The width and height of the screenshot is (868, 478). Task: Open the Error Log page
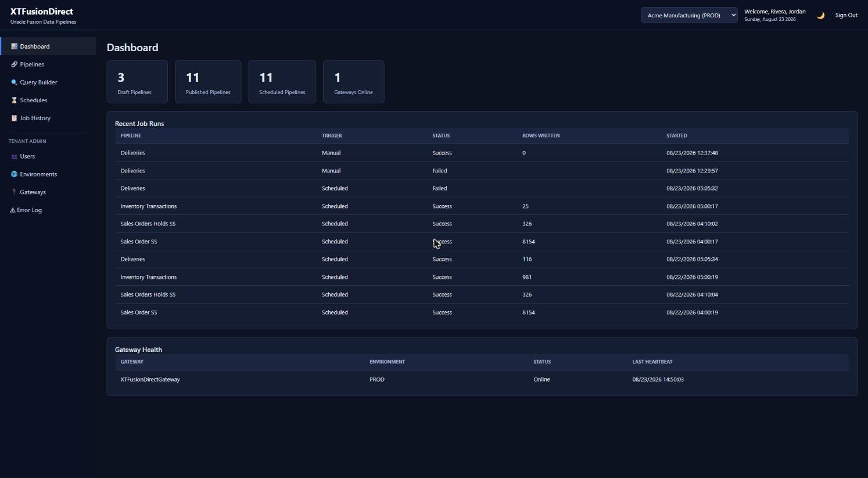coord(48,210)
